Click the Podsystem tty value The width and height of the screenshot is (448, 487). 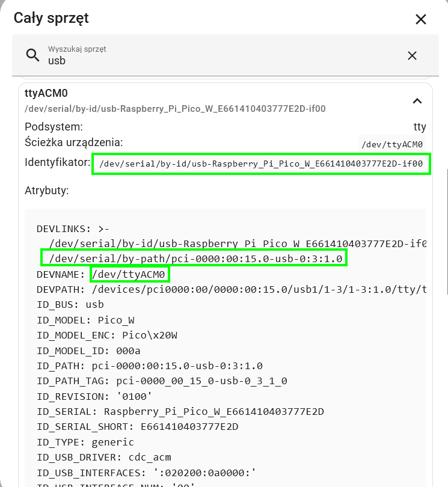click(x=419, y=127)
